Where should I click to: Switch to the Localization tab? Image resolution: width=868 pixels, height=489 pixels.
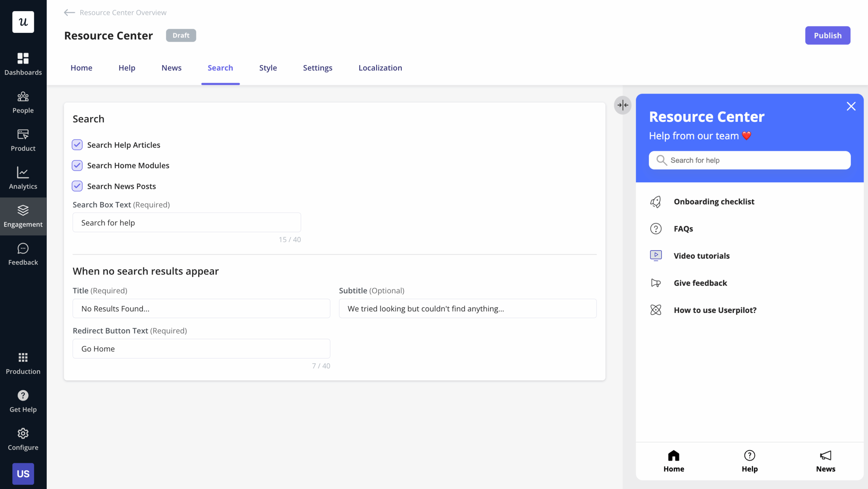380,67
